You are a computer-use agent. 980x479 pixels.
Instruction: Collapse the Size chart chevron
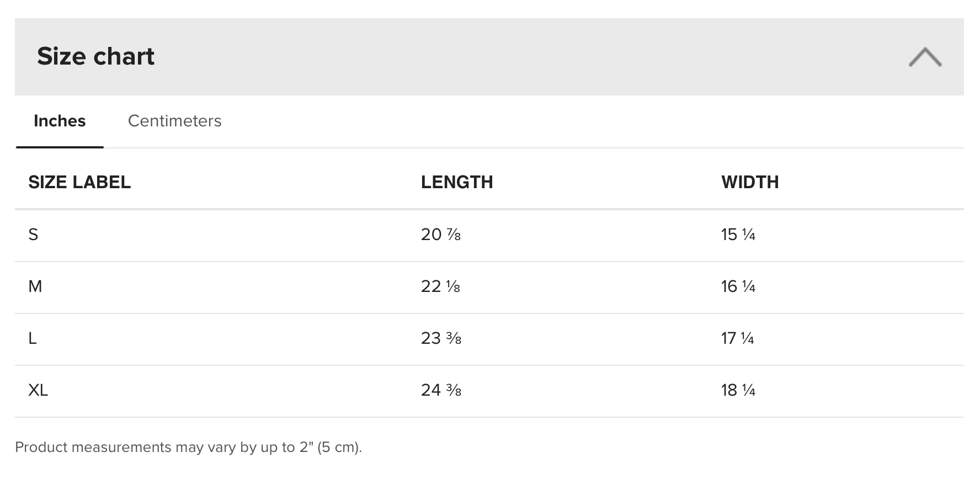point(925,57)
